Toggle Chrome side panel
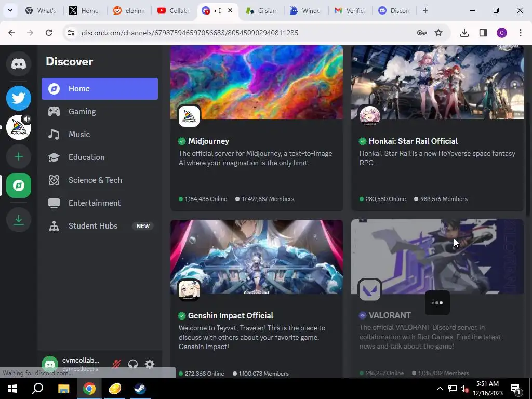 (483, 33)
